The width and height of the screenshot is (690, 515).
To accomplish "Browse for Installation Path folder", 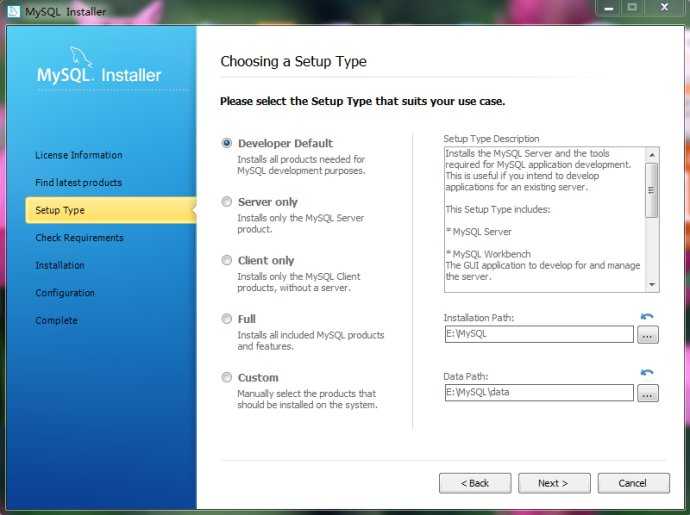I will pyautogui.click(x=648, y=335).
